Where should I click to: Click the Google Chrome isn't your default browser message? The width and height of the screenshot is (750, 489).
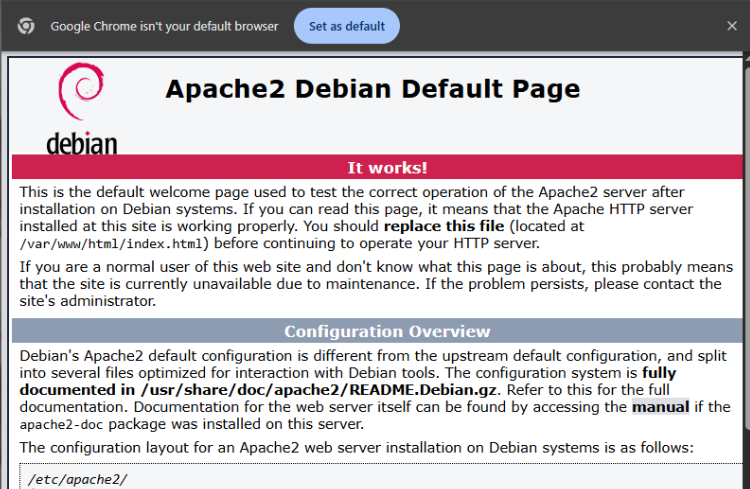tap(164, 26)
